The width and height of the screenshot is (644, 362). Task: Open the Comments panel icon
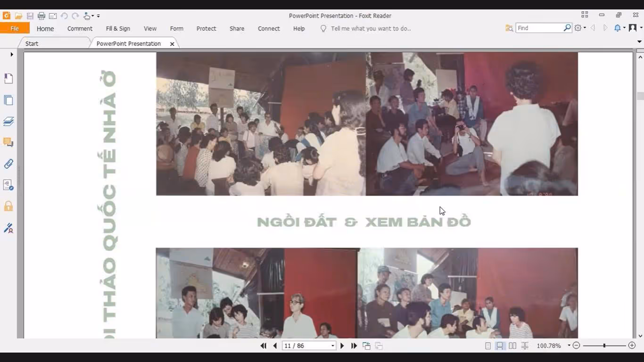point(8,142)
